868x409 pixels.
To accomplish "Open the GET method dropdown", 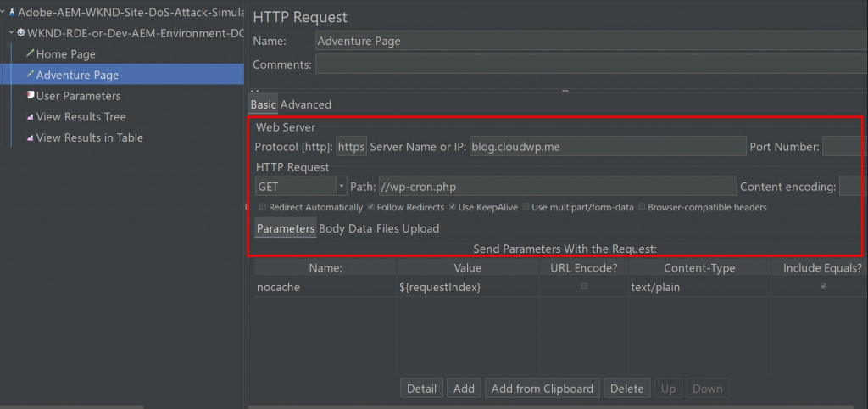I will (342, 186).
